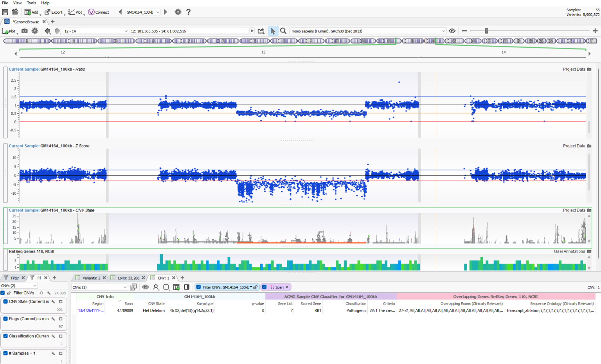Viewport: 601px width, 364px height.
Task: Open the settings gear in GenomeBrowse toolbar
Action: point(35,30)
